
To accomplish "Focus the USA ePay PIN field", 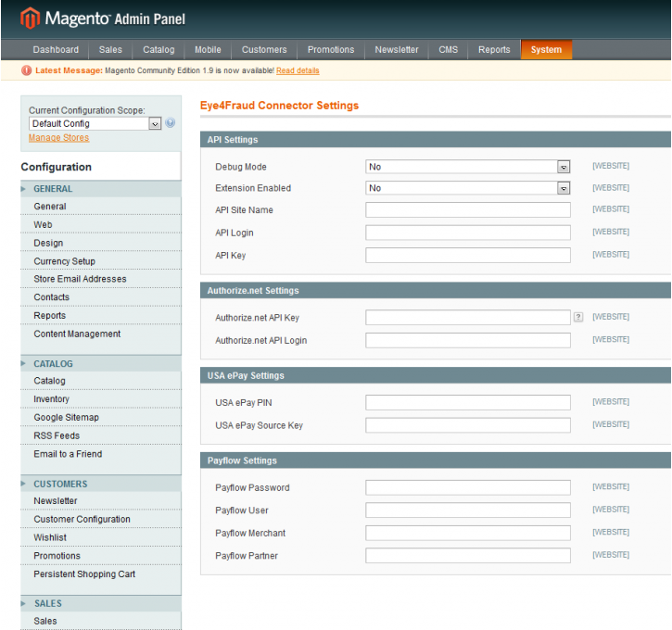I will tap(467, 403).
